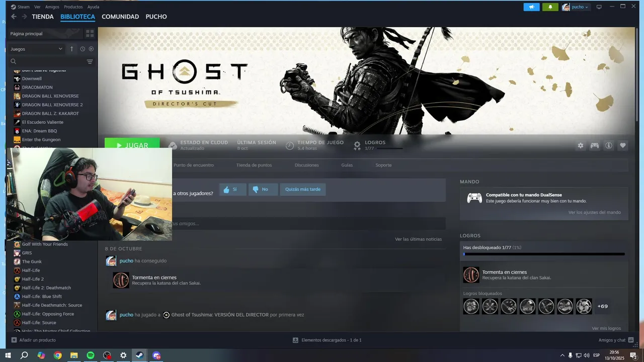
Task: Open Tienda de puntos tab
Action: tap(254, 165)
